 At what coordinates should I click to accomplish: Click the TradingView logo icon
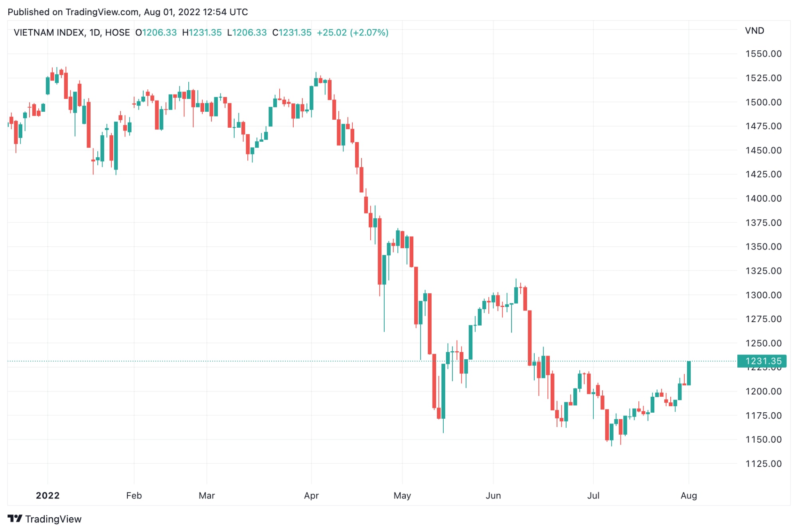[15, 518]
